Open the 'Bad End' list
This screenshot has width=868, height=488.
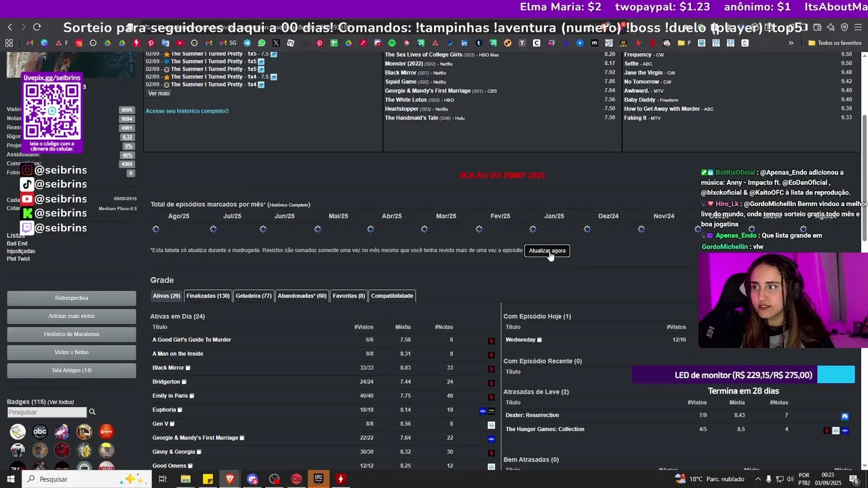[17, 243]
